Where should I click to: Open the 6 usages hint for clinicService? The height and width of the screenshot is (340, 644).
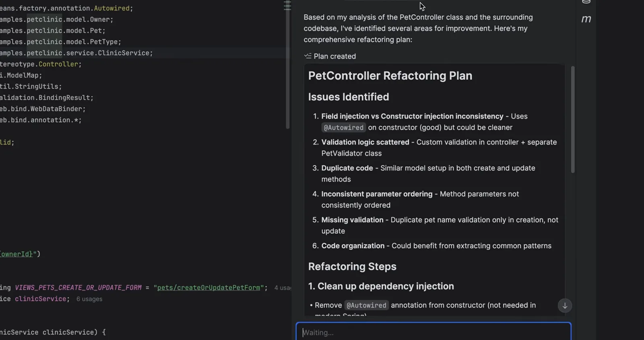pos(89,299)
